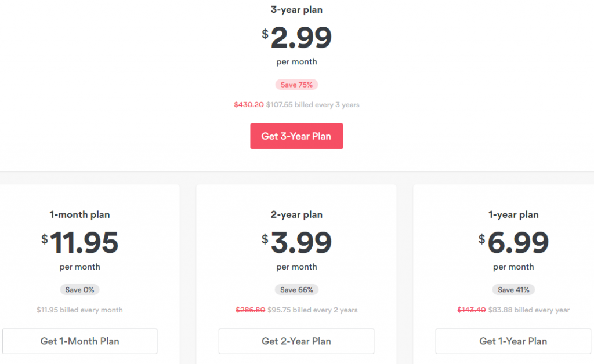594x364 pixels.
Task: Click the struck-through $286.80 price
Action: coord(251,310)
